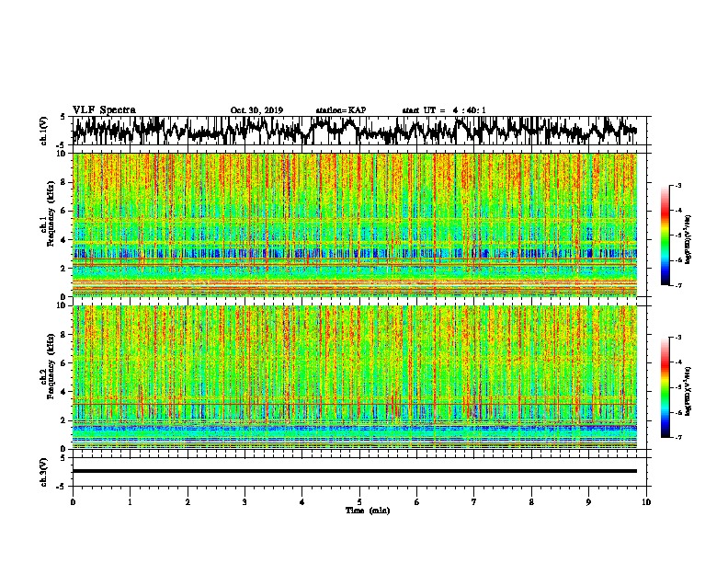This screenshot has height=563, width=728.
Task: Click inside the ch.2 spectrogram panel
Action: point(354,377)
